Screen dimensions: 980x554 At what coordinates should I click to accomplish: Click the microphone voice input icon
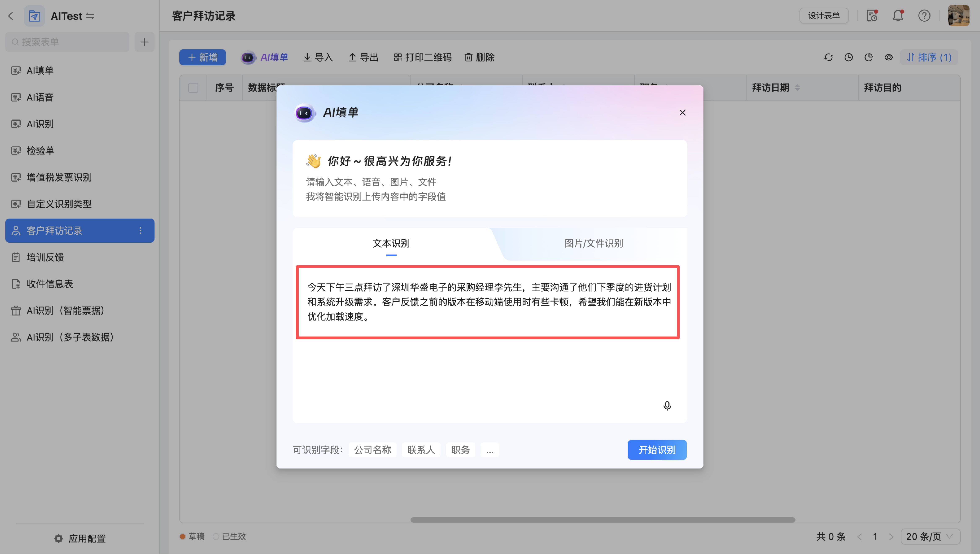coord(667,406)
